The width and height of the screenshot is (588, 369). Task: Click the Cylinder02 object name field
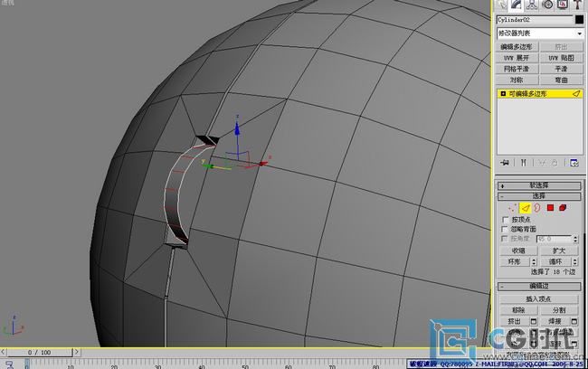pyautogui.click(x=535, y=20)
